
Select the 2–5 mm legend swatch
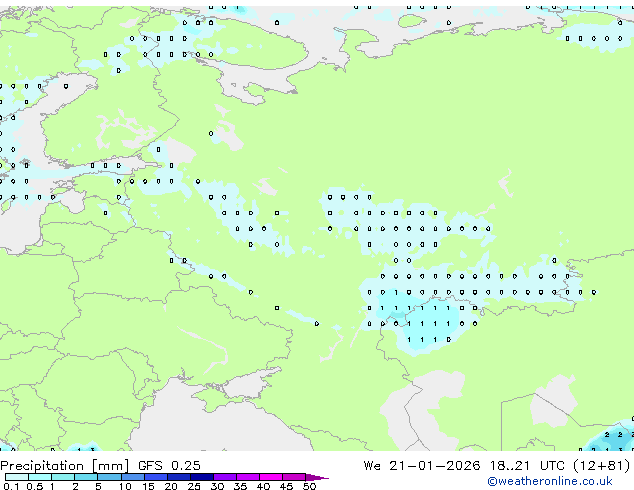coord(86,477)
